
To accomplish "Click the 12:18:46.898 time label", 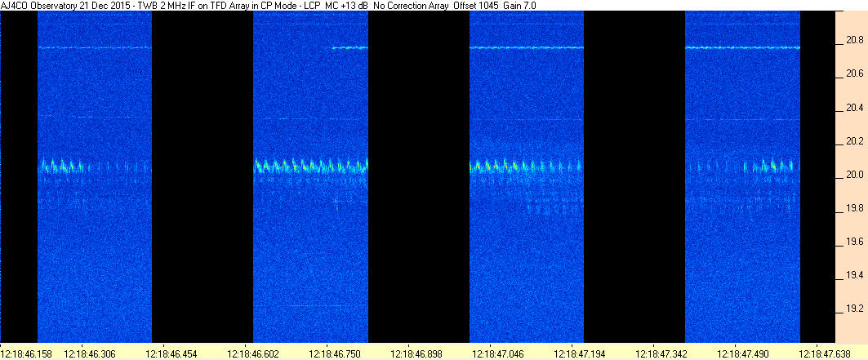I will pyautogui.click(x=416, y=353).
